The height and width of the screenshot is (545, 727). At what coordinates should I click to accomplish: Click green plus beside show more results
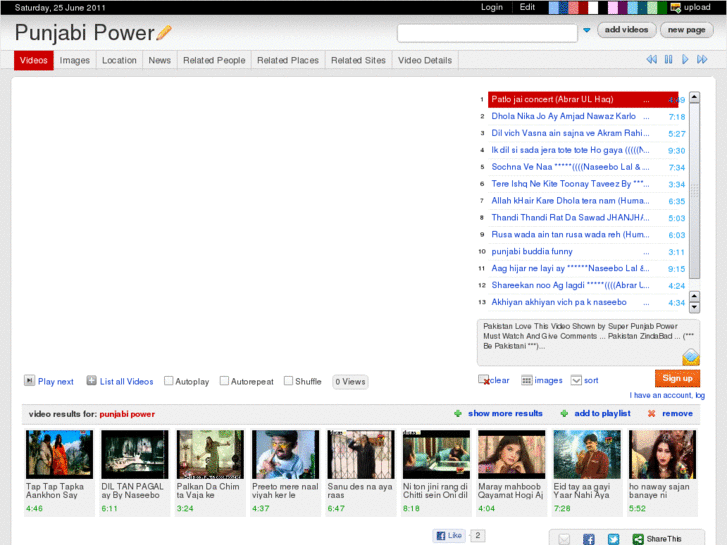point(458,413)
